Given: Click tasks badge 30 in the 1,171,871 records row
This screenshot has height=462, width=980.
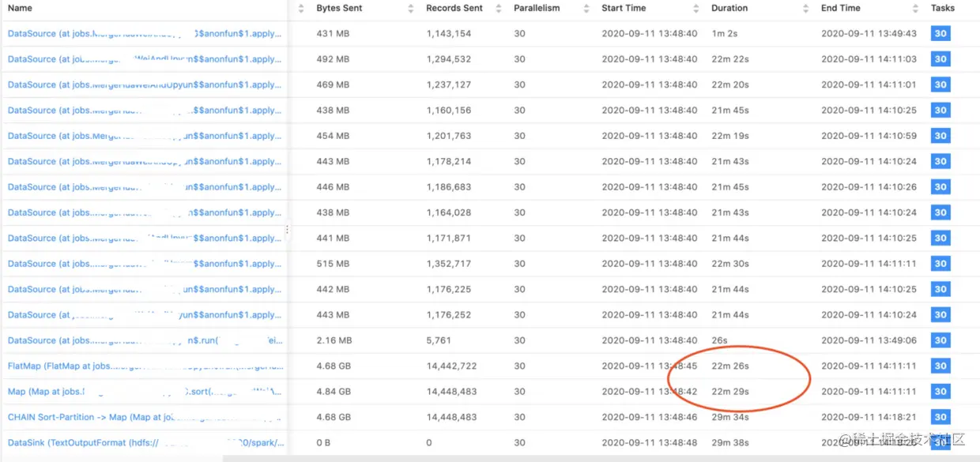Looking at the screenshot, I should [940, 239].
